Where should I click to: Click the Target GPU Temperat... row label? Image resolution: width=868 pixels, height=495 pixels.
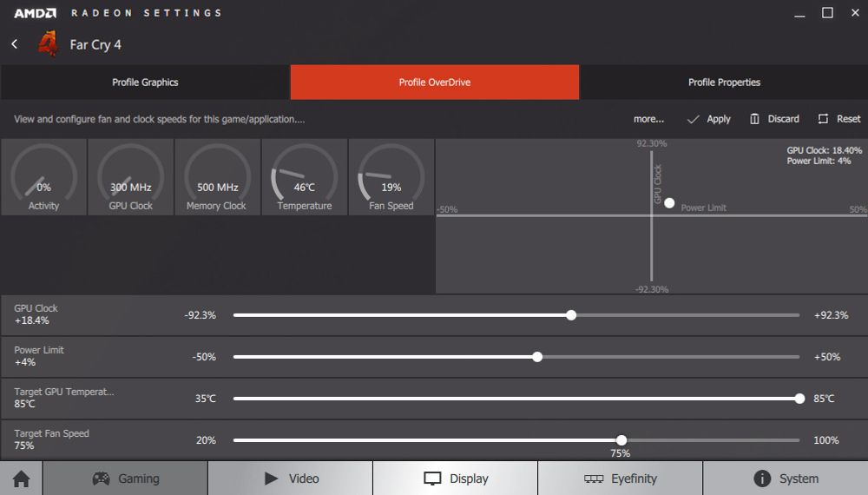[x=63, y=398]
